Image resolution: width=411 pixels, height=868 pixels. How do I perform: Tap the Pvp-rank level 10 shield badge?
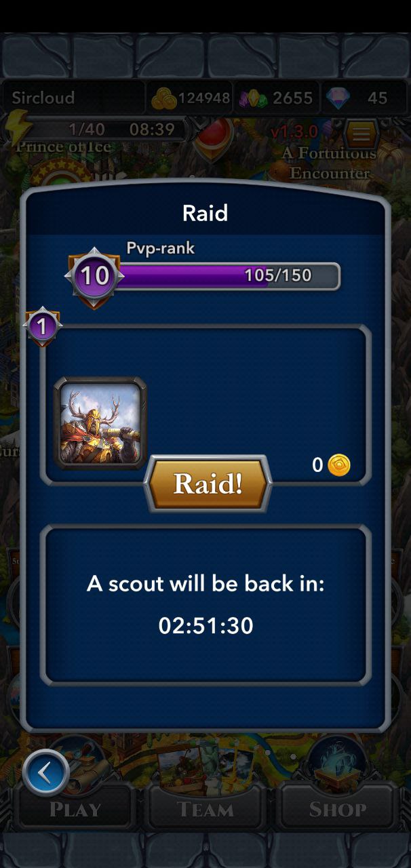[94, 277]
